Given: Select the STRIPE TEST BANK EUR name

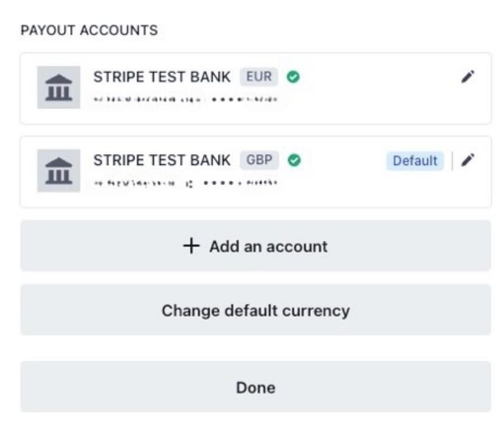Looking at the screenshot, I should click(162, 77).
